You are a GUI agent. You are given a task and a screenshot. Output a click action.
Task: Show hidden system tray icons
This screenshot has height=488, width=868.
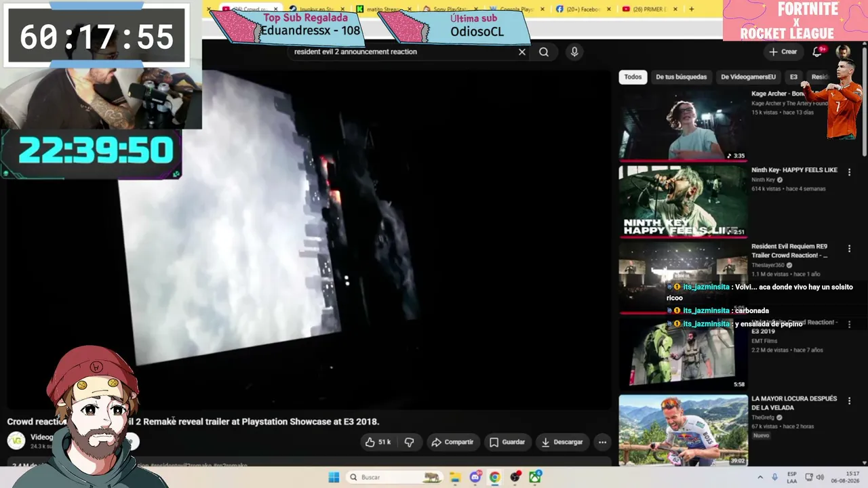(760, 477)
